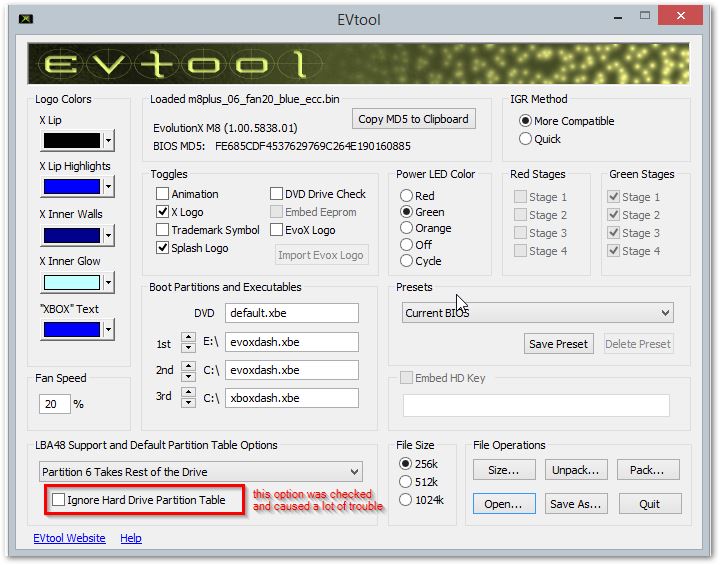The width and height of the screenshot is (720, 565).
Task: Click the evtool banner image
Action: (358, 63)
